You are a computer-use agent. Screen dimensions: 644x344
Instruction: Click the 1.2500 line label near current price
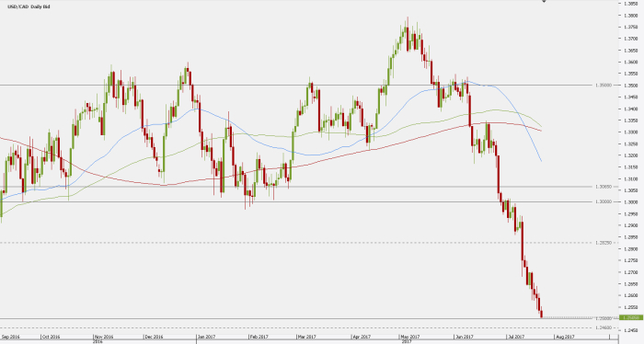[x=604, y=318]
